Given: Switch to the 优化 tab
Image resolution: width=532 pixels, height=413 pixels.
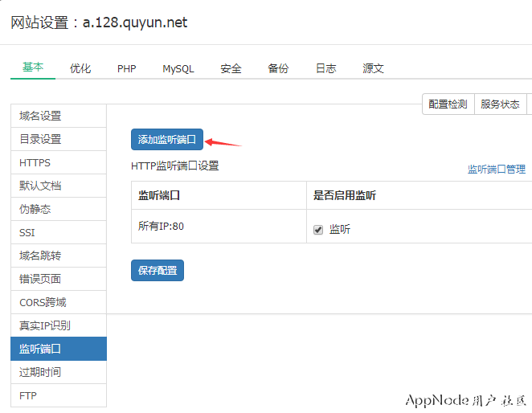Looking at the screenshot, I should [x=80, y=68].
